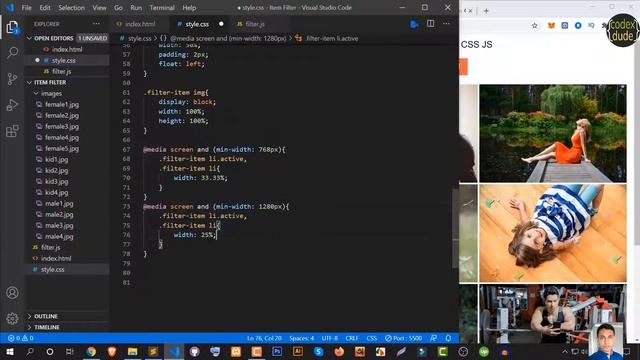This screenshot has height=360, width=640.
Task: Click the run/preview icon in editor toolbar
Action: pyautogui.click(x=414, y=24)
